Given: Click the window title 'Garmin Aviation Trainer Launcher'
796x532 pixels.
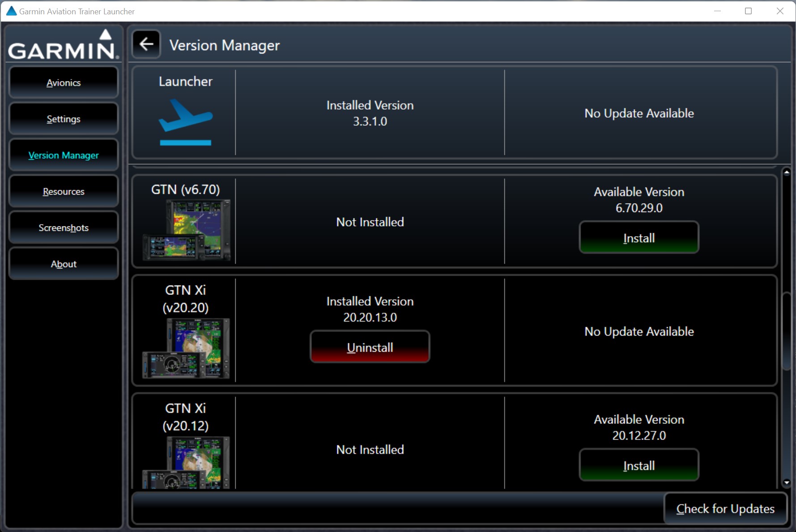Looking at the screenshot, I should (x=77, y=12).
